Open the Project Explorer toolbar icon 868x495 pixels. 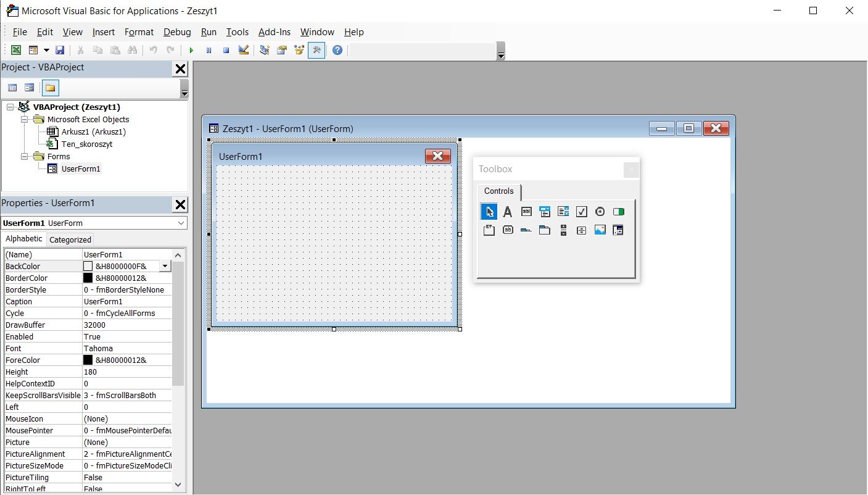point(264,50)
